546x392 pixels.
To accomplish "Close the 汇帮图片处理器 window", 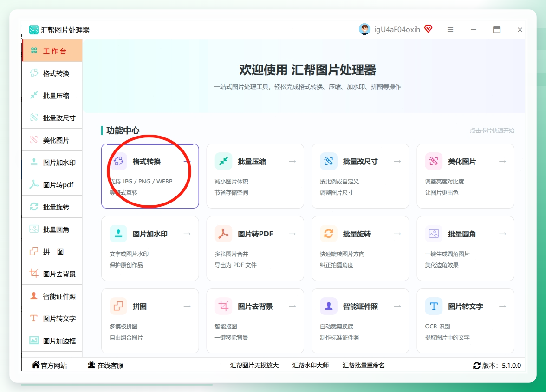I will (x=520, y=30).
